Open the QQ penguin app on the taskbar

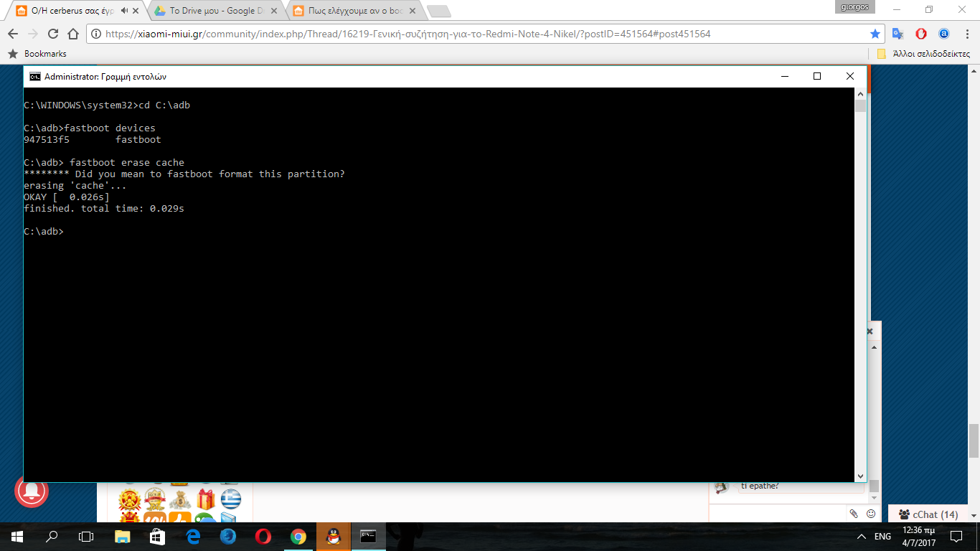click(334, 536)
